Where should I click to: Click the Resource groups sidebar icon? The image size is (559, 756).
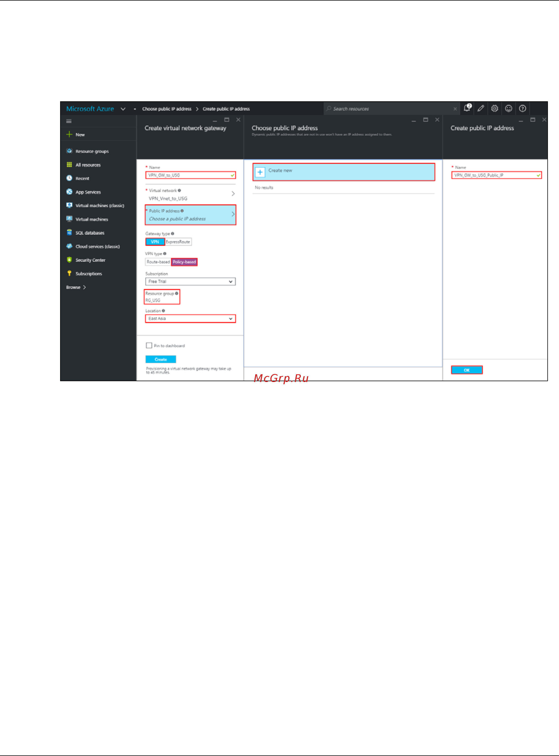coord(69,151)
